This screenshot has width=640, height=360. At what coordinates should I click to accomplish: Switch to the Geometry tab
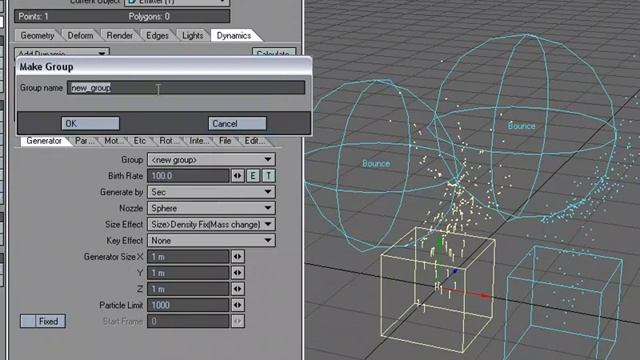(x=37, y=36)
